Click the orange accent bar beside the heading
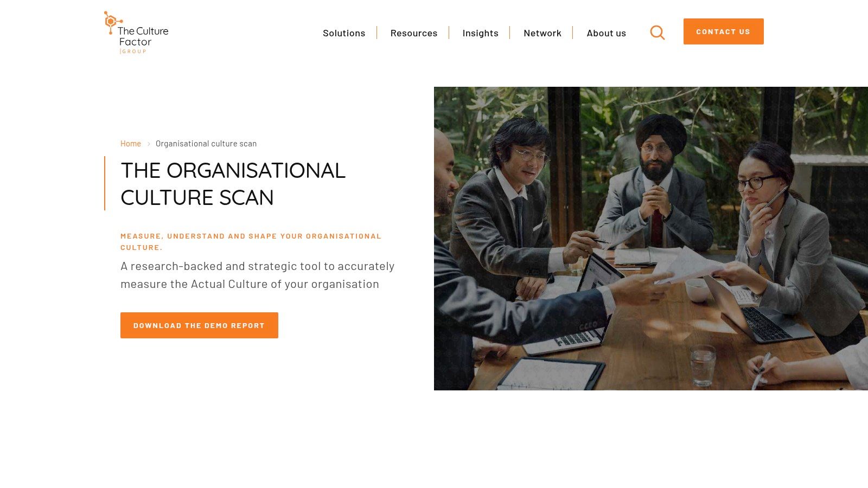This screenshot has height=488, width=868. pyautogui.click(x=105, y=183)
